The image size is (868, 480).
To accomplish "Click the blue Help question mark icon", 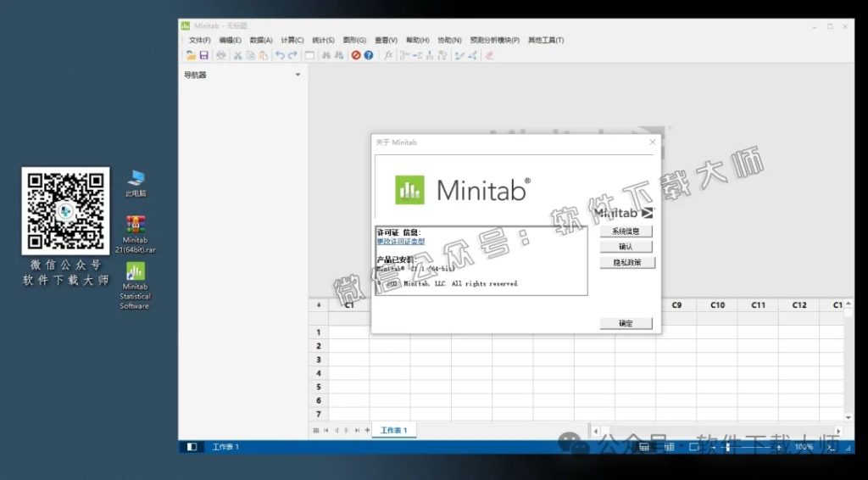I will 369,55.
